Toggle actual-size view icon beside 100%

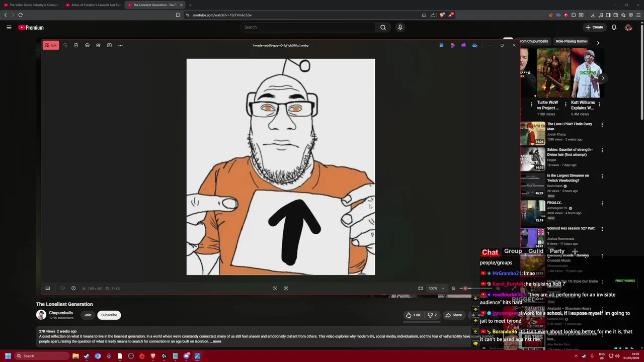421,289
